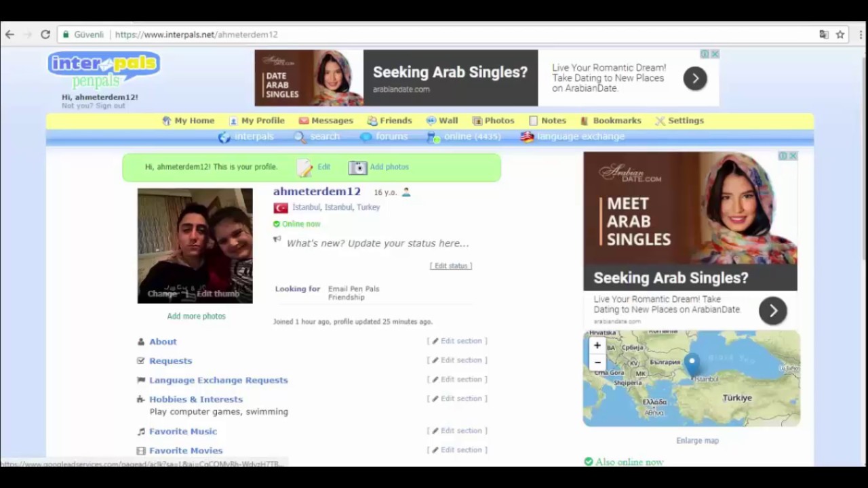Edit section for Requests
This screenshot has height=488, width=868.
457,360
